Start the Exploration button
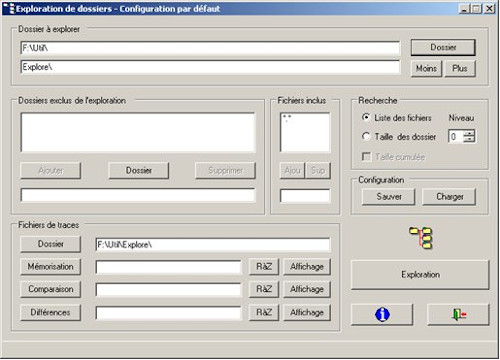 pyautogui.click(x=420, y=275)
